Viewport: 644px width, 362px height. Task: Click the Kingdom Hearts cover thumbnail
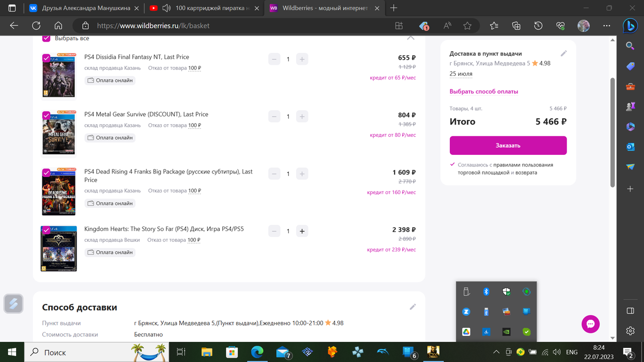tap(59, 249)
